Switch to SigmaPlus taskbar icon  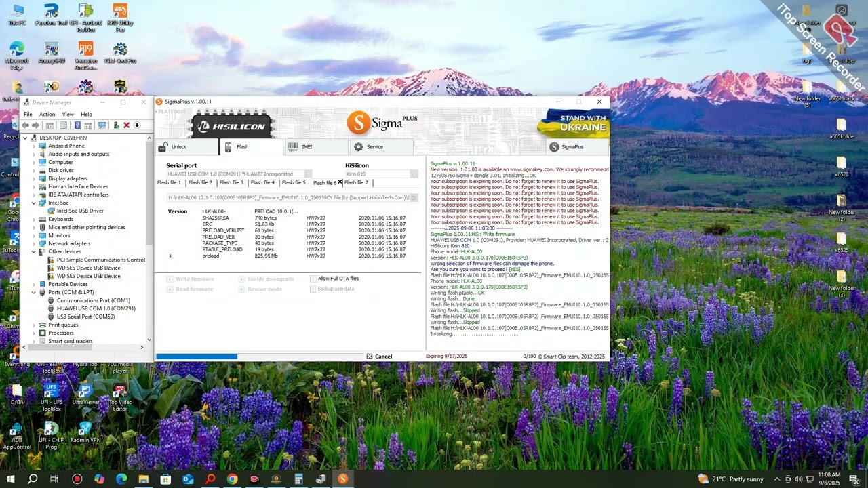point(342,479)
